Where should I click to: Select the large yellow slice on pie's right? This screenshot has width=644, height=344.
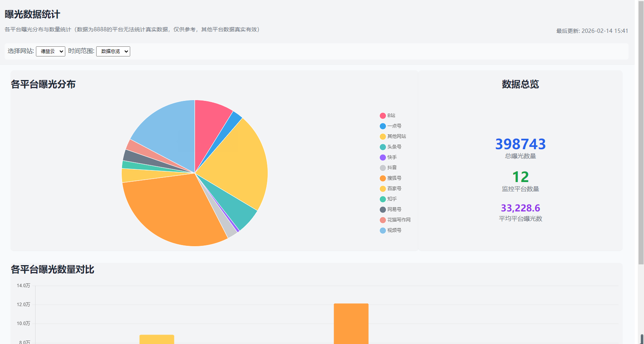click(x=240, y=162)
